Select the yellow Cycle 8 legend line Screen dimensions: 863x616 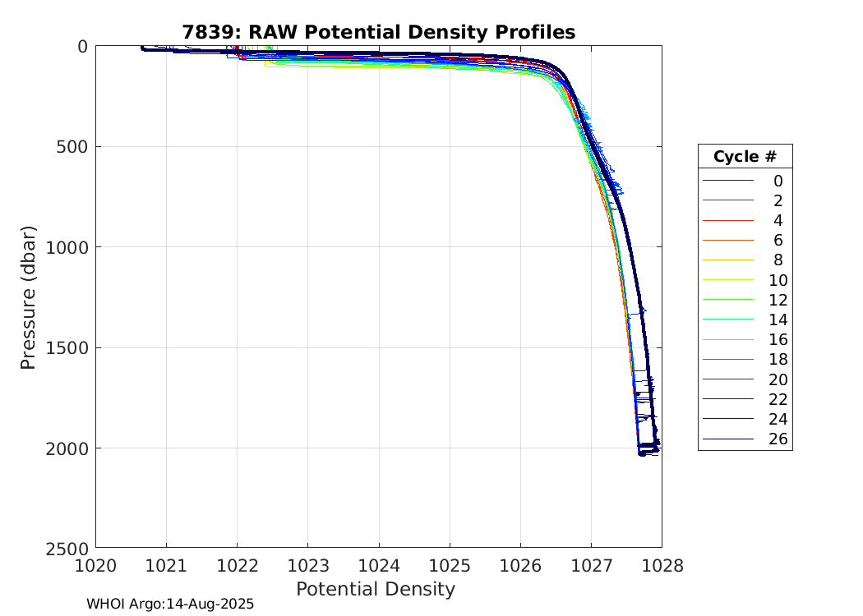729,260
